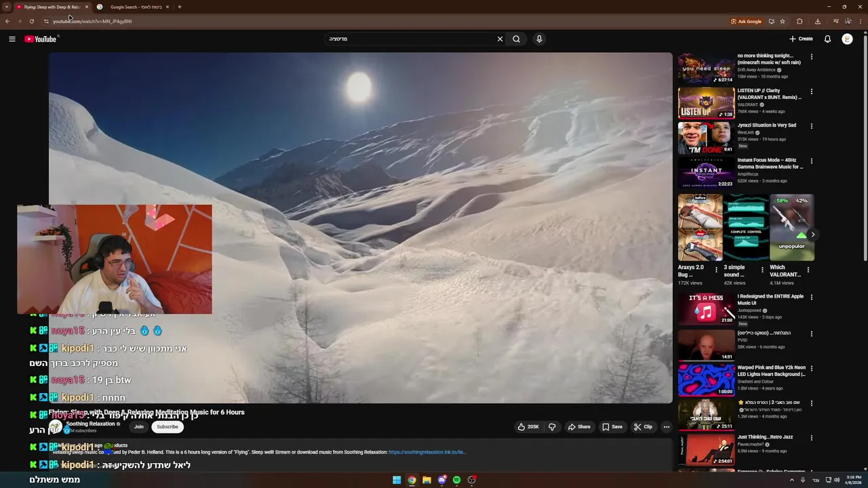
Task: Open Chrome media controls icon
Action: (x=835, y=21)
